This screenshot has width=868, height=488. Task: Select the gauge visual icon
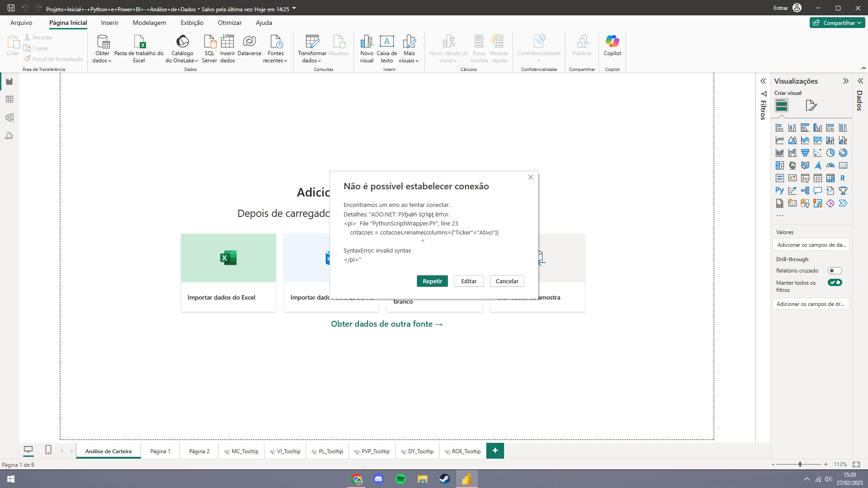[x=830, y=165]
